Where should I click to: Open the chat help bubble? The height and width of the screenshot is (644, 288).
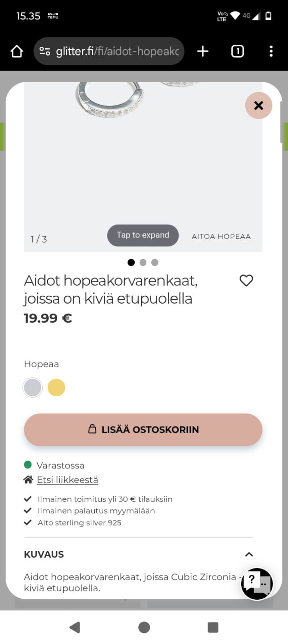click(x=257, y=584)
